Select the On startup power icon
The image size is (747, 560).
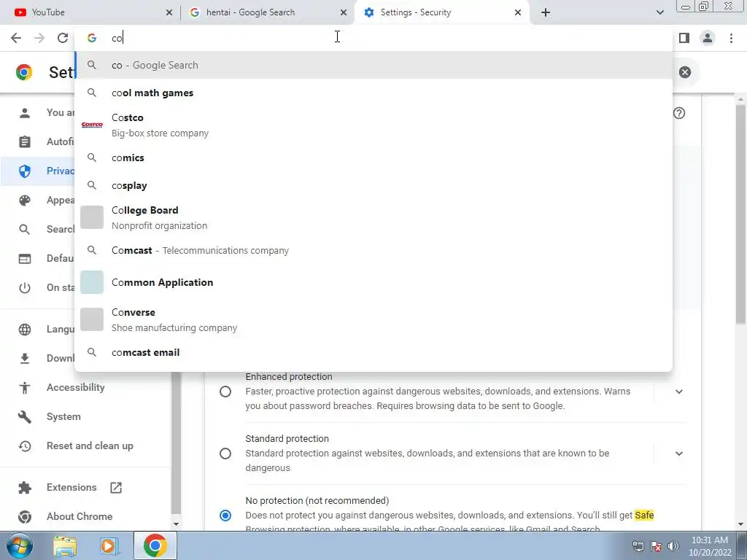coord(25,287)
